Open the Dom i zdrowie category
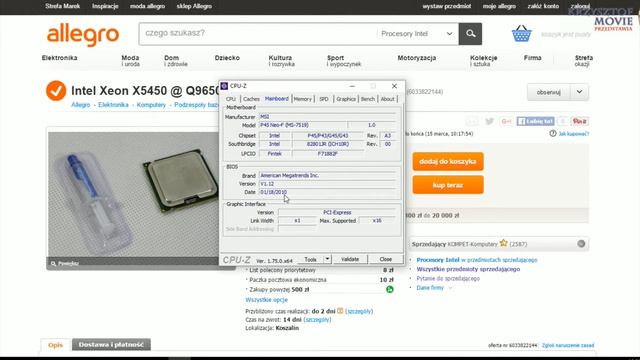 point(176,61)
